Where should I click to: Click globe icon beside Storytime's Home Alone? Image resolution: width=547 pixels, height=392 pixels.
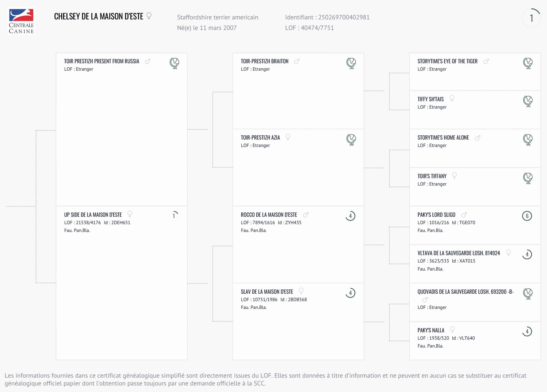[528, 139]
